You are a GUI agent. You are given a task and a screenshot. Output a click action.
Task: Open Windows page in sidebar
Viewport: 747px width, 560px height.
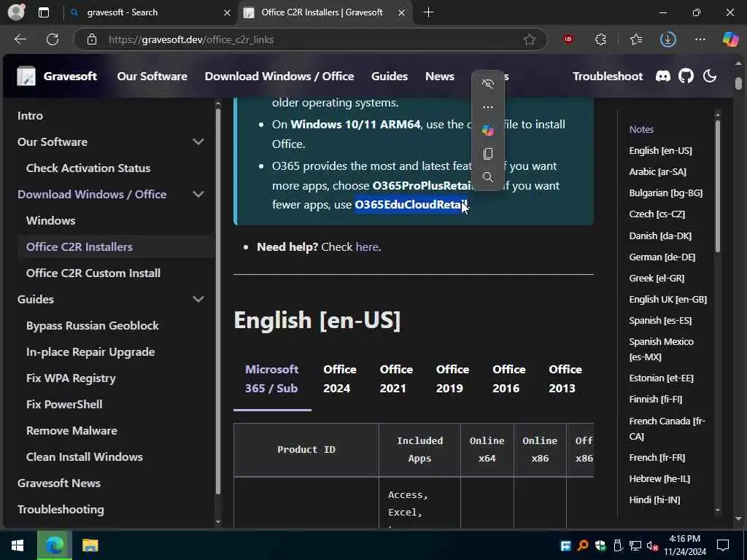pos(50,220)
